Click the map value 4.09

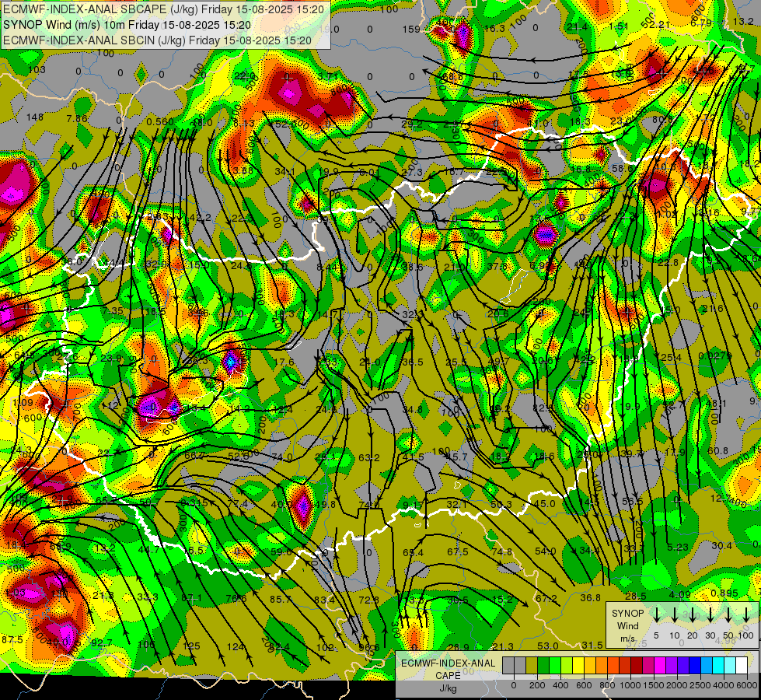click(x=679, y=594)
